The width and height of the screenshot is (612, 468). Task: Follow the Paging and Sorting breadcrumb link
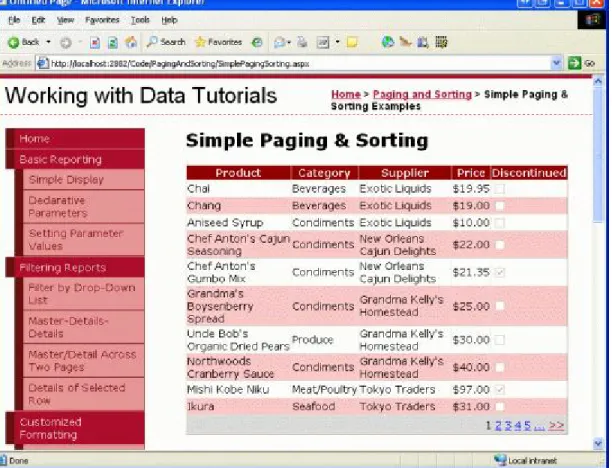click(422, 94)
